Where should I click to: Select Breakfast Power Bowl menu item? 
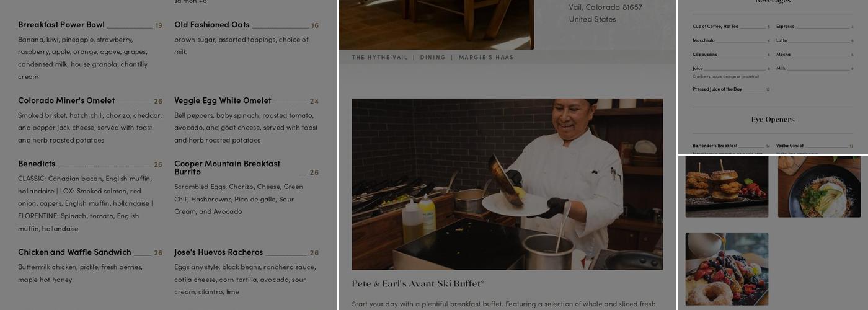coord(61,25)
